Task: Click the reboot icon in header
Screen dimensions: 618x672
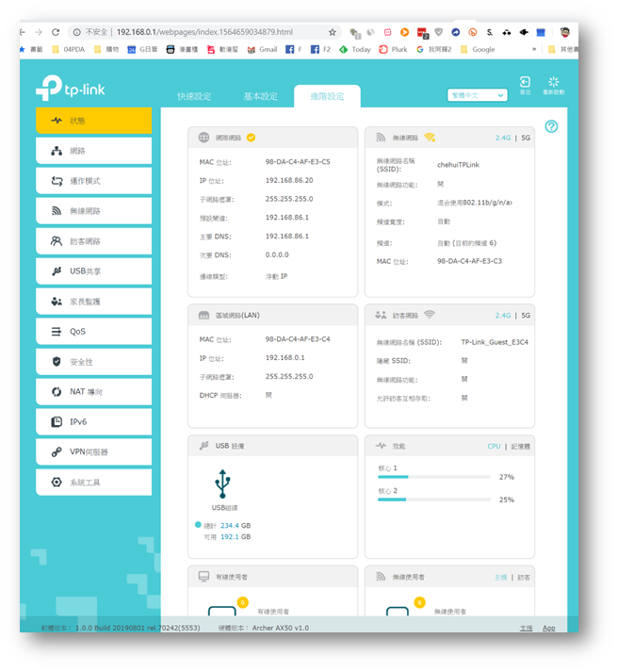Action: click(x=553, y=83)
